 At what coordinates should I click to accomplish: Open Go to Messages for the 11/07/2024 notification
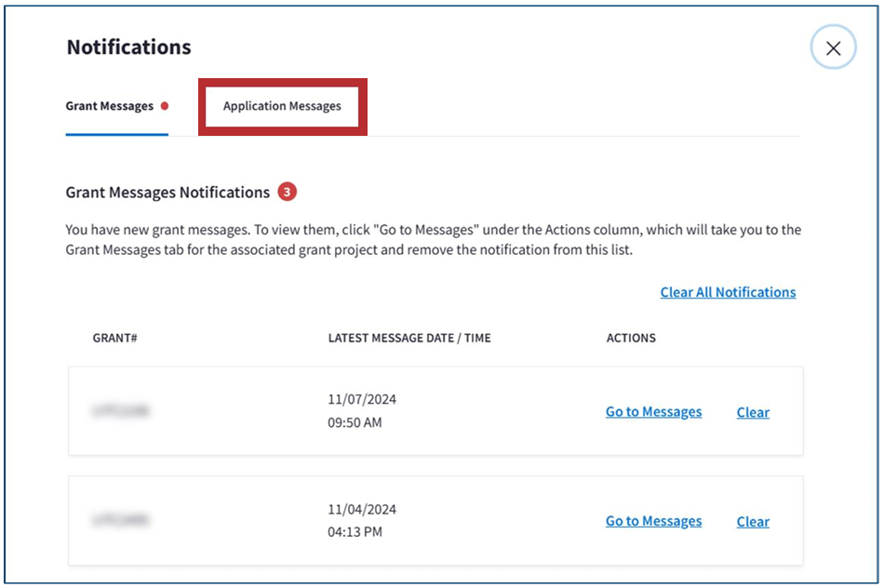[x=653, y=412]
